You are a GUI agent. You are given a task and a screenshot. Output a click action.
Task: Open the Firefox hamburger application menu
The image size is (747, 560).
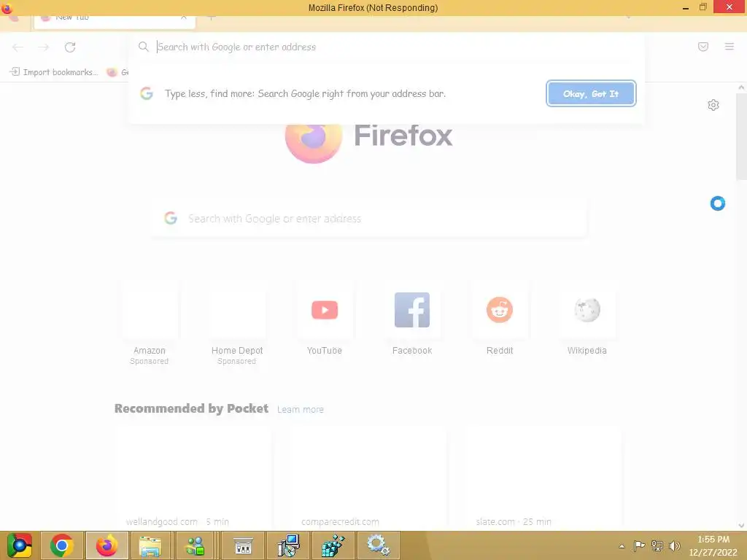(x=729, y=47)
